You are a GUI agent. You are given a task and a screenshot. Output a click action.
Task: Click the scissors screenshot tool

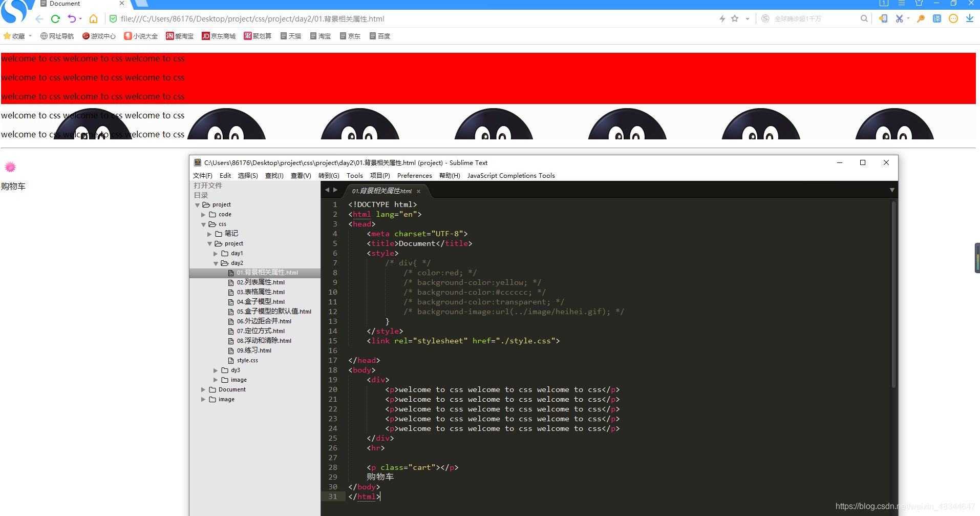point(899,18)
